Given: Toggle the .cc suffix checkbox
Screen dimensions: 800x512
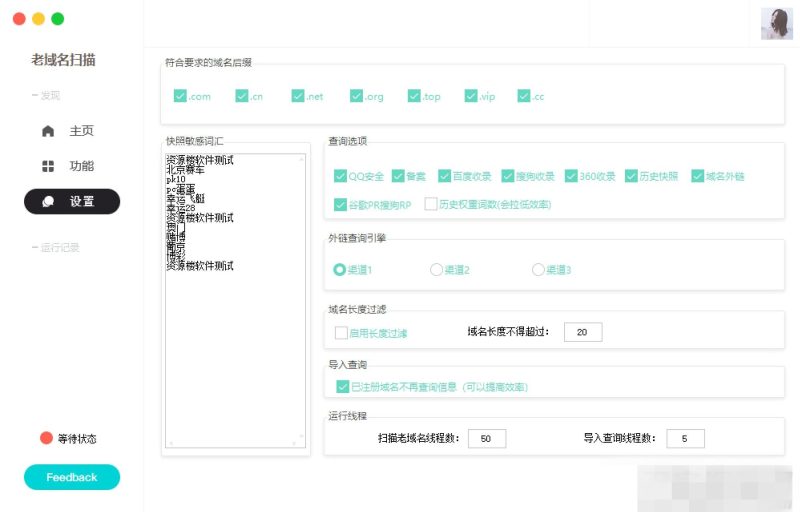Looking at the screenshot, I should pos(524,96).
